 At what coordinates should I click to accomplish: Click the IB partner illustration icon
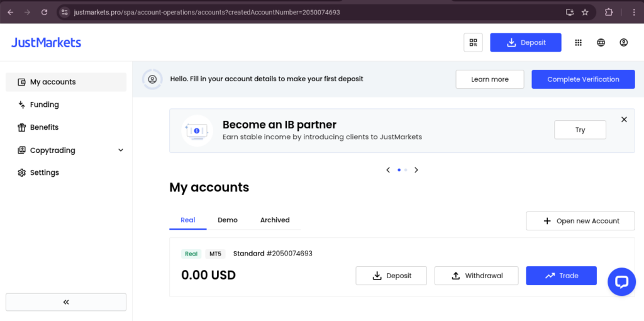(197, 130)
